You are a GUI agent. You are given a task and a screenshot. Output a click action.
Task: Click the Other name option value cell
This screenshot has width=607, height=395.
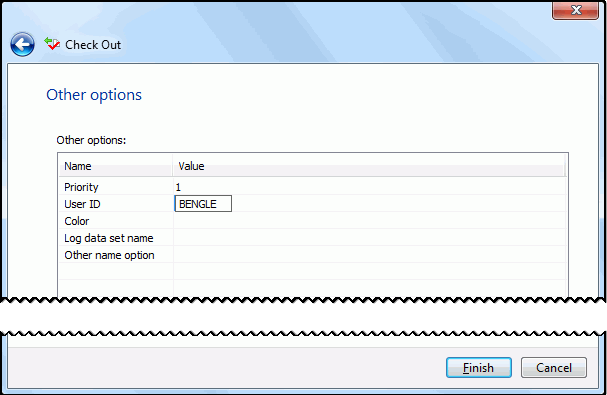click(x=370, y=255)
